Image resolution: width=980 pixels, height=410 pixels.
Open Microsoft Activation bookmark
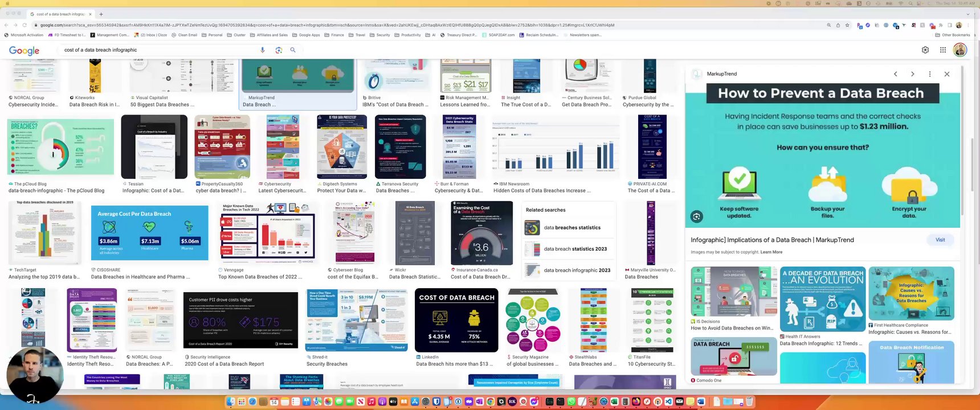[x=24, y=35]
